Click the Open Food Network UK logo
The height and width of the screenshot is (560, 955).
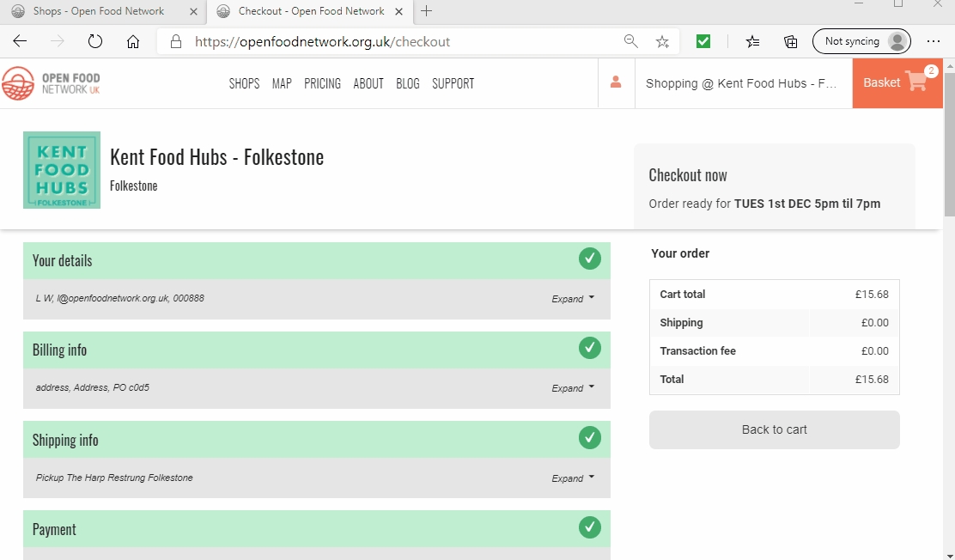[52, 83]
